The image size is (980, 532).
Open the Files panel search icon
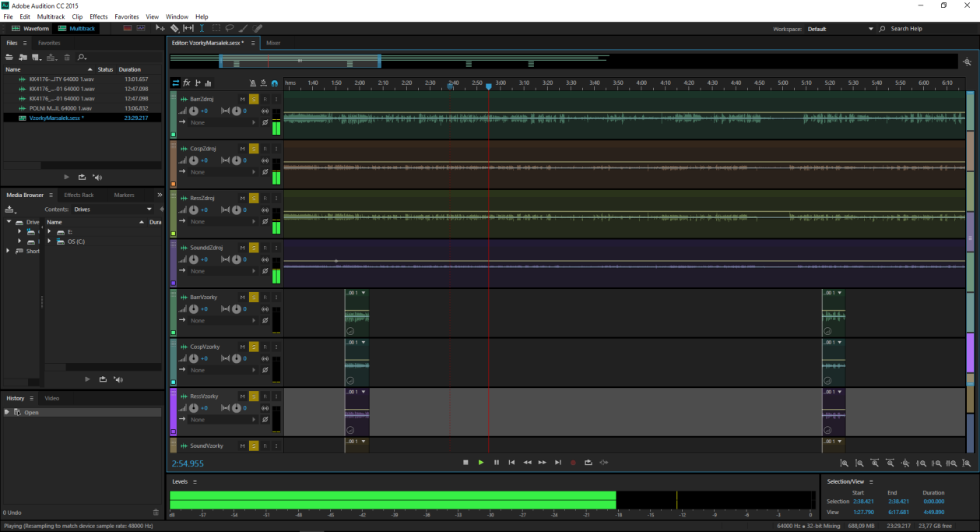pyautogui.click(x=82, y=57)
